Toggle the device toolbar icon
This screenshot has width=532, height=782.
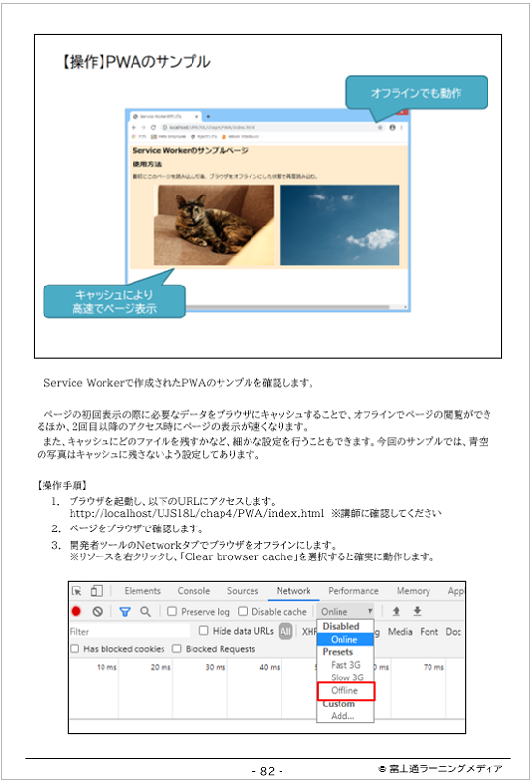click(96, 591)
